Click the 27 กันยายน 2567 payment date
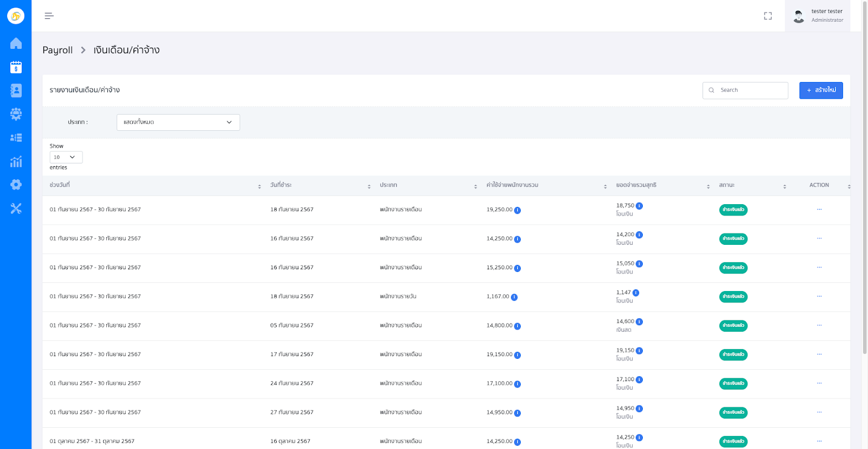Screen dimensions: 868x449 [x=292, y=412]
